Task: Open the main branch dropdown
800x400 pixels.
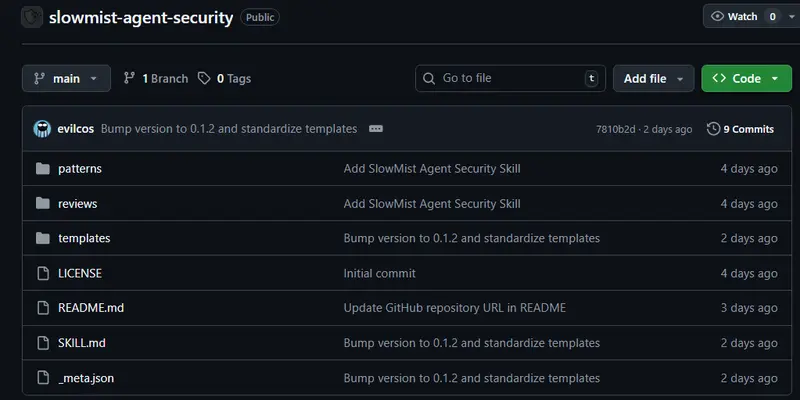Action: 66,78
